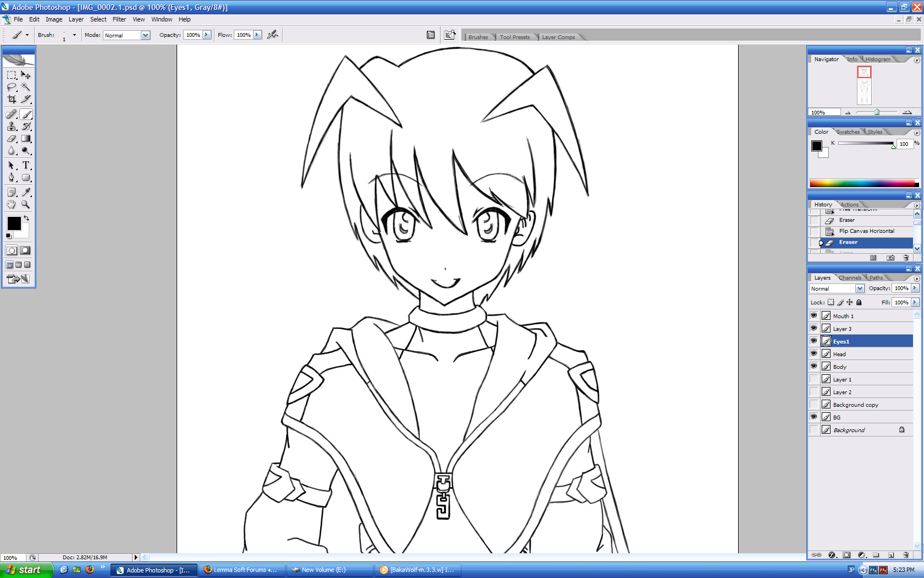Click the foreground color swatch in toolbox
The image size is (924, 578).
(14, 223)
